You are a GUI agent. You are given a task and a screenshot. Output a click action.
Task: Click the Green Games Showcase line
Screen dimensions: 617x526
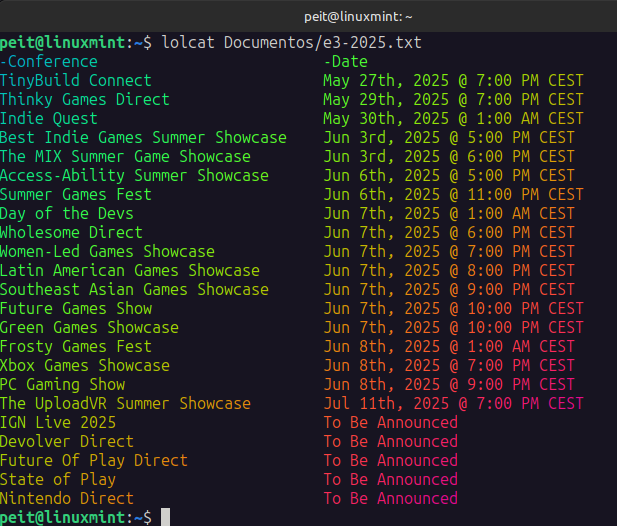click(x=89, y=328)
